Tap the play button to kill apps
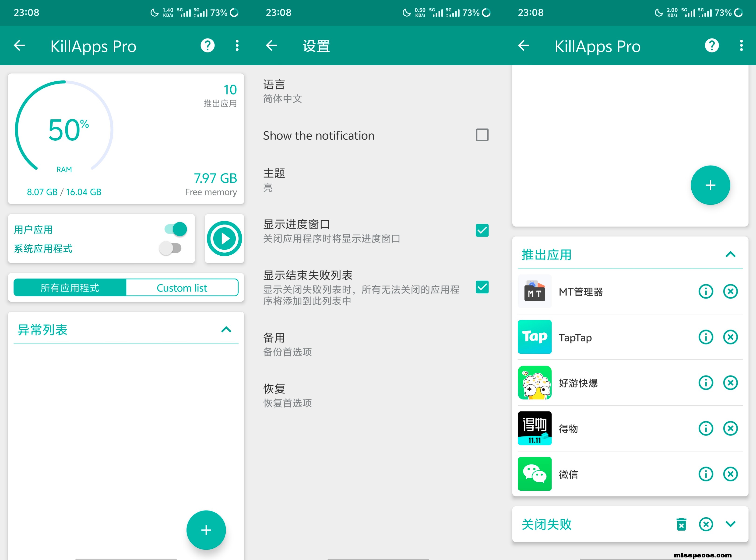This screenshot has width=756, height=560. (x=224, y=239)
